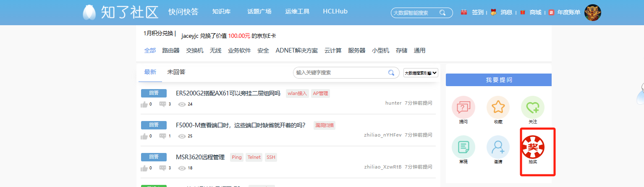This screenshot has width=644, height=187.
Task: Click the 回答 badge on MSR3620 question
Action: click(154, 157)
